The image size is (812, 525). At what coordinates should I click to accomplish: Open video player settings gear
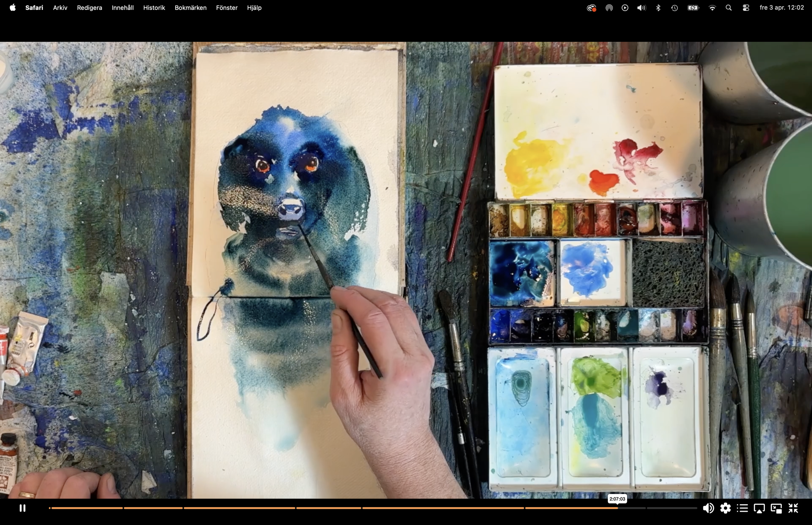(725, 508)
